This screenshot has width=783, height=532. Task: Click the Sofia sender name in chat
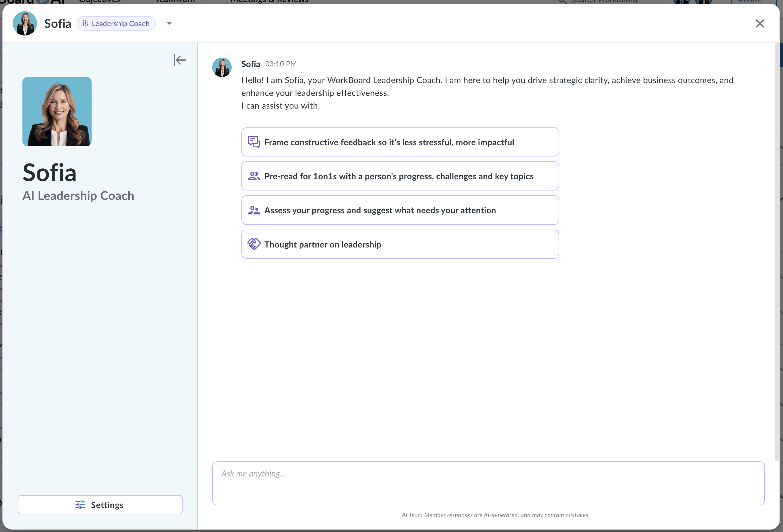tap(251, 64)
